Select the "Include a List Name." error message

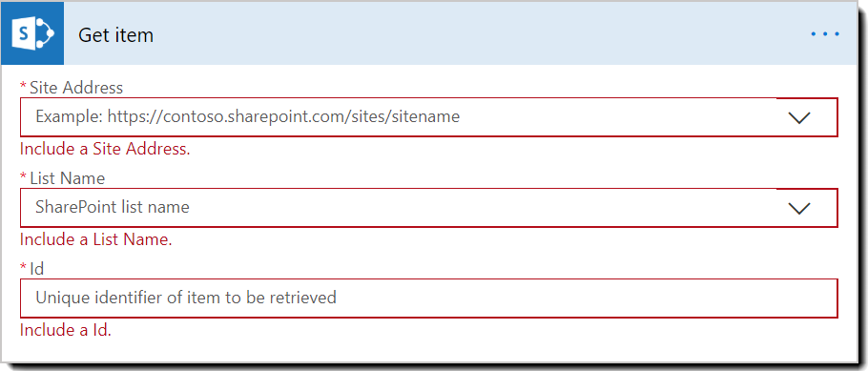(x=95, y=239)
